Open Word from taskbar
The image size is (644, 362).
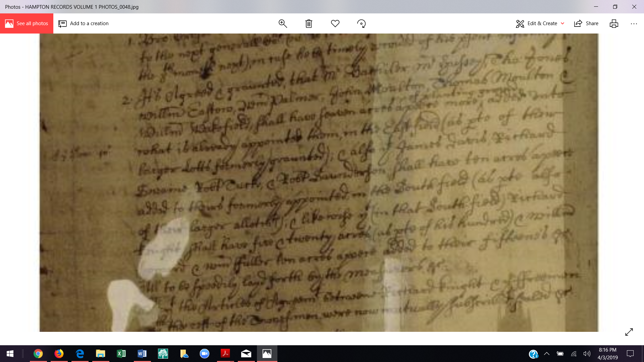142,354
